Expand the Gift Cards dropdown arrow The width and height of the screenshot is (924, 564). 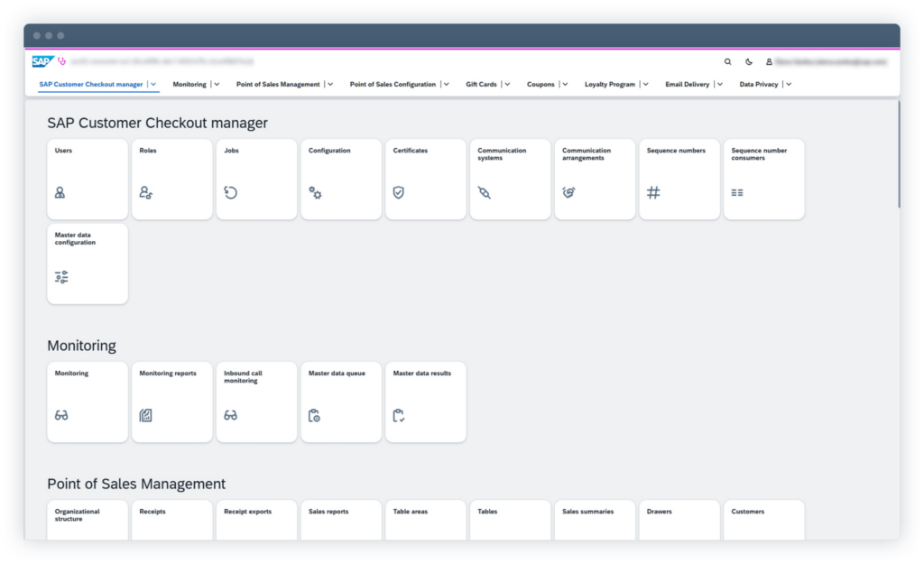[507, 85]
